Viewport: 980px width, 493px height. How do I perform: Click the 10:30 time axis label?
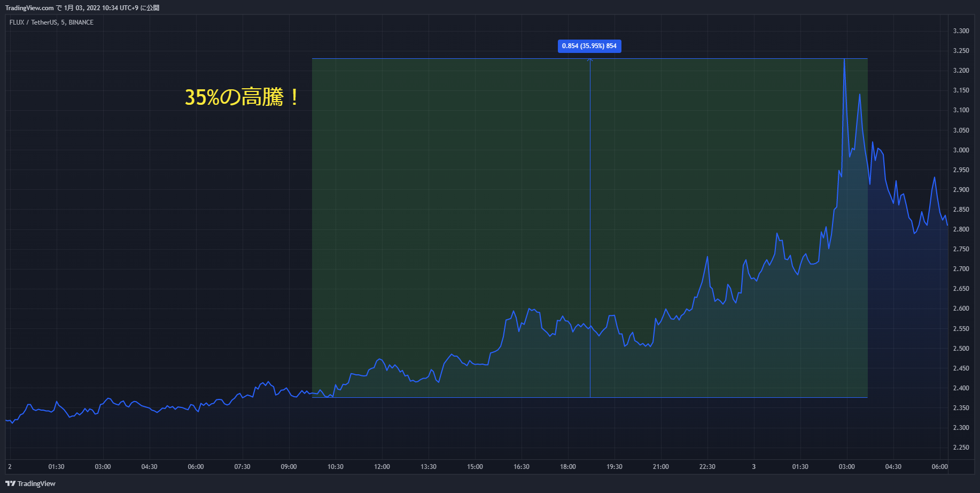point(335,467)
